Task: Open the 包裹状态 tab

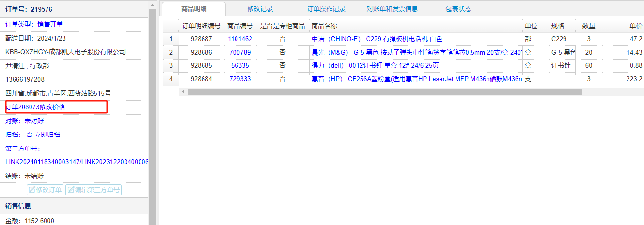Action: [x=458, y=9]
